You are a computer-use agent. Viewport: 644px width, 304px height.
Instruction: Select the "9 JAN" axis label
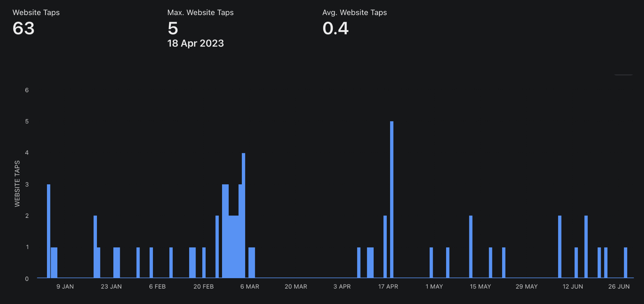coord(65,287)
